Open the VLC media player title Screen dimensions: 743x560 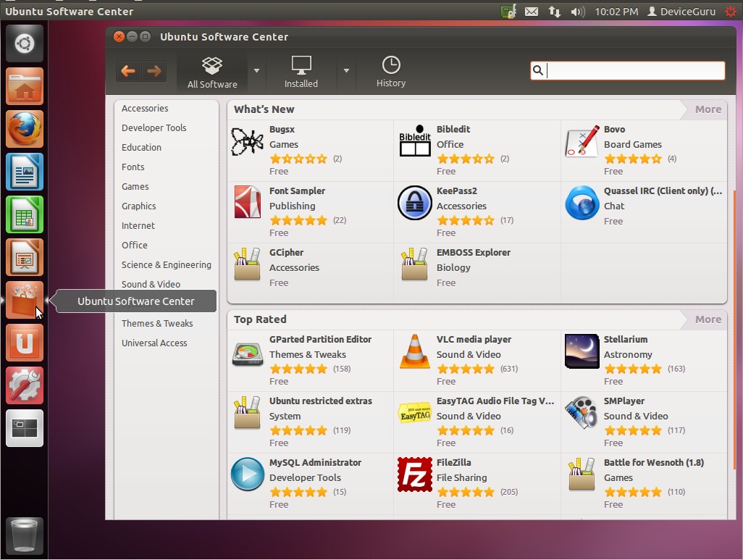tap(474, 340)
